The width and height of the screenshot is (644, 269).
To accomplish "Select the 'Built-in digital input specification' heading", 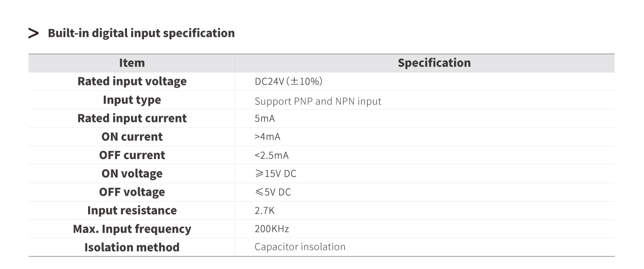I will click(141, 33).
